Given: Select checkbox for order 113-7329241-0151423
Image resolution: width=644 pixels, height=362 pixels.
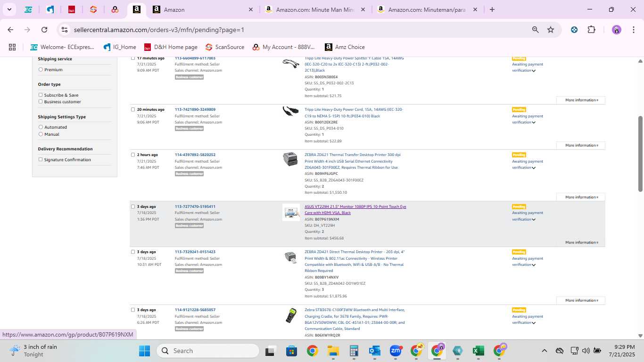Looking at the screenshot, I should tap(133, 252).
